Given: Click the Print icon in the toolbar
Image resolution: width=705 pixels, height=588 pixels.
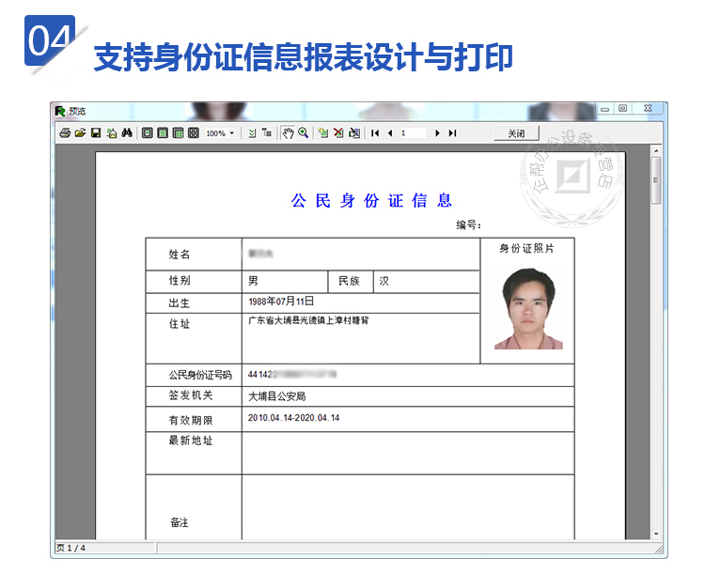Looking at the screenshot, I should [x=65, y=133].
